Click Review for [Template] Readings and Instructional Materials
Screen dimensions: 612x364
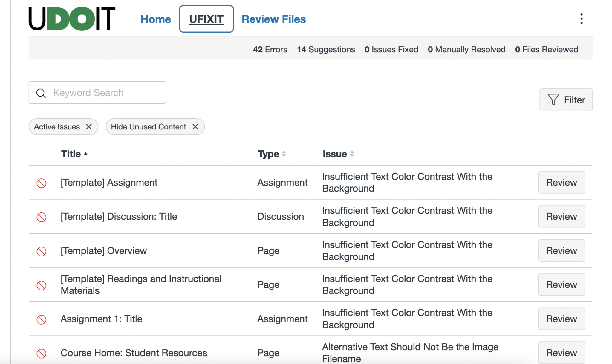pos(561,284)
